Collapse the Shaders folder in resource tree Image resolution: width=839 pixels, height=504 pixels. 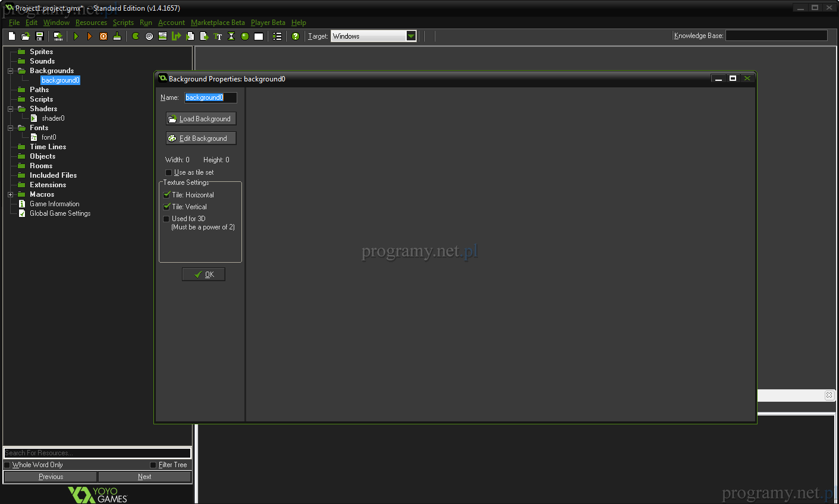coord(10,109)
